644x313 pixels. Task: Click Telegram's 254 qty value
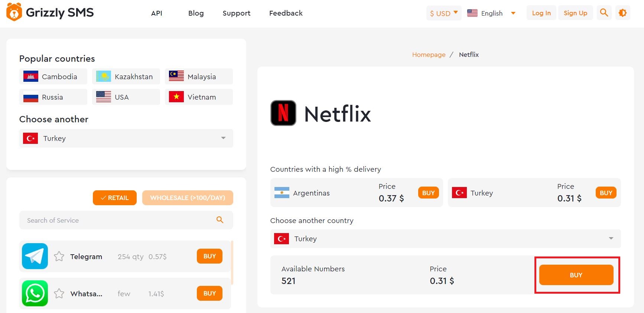coord(130,256)
